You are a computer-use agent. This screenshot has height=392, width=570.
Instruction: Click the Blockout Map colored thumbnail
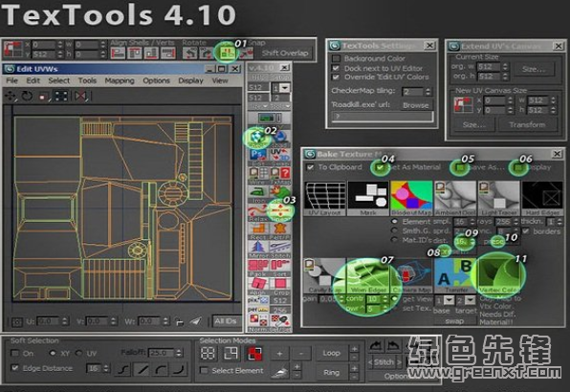pos(411,198)
